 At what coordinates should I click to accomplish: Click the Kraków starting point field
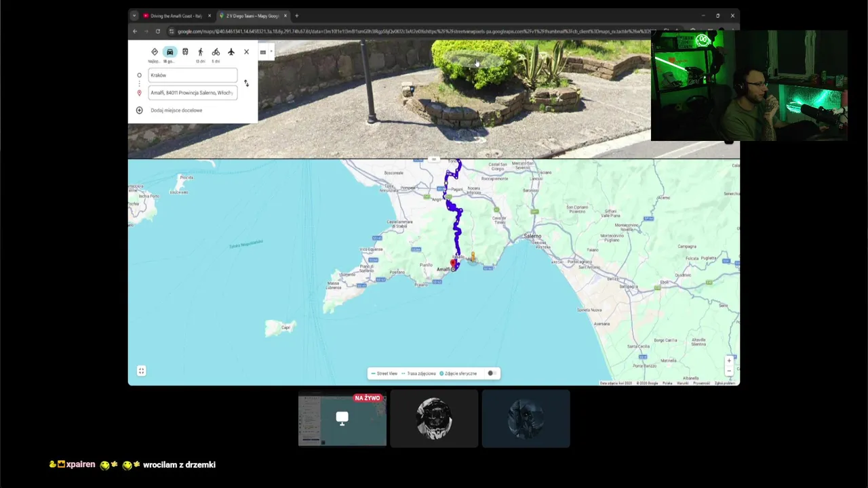coord(193,75)
